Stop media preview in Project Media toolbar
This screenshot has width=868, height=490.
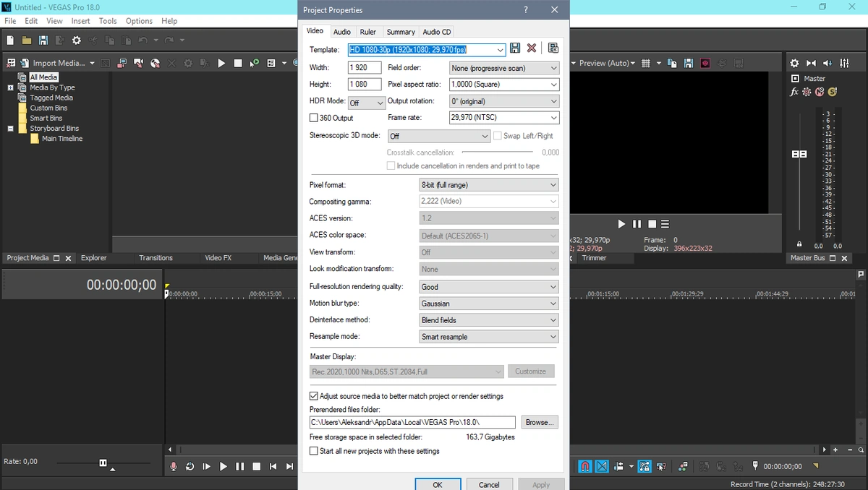238,63
